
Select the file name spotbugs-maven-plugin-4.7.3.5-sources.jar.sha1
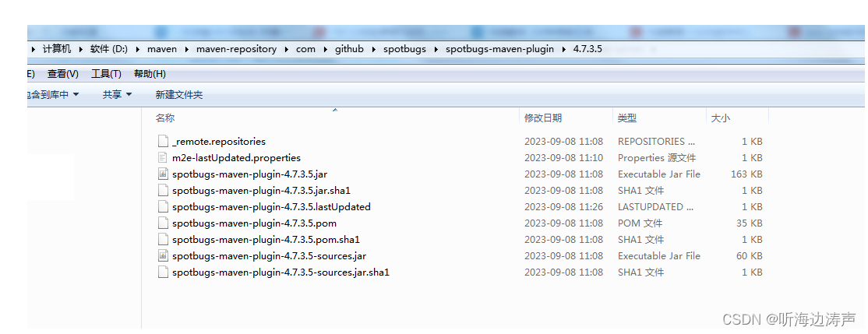coord(281,272)
